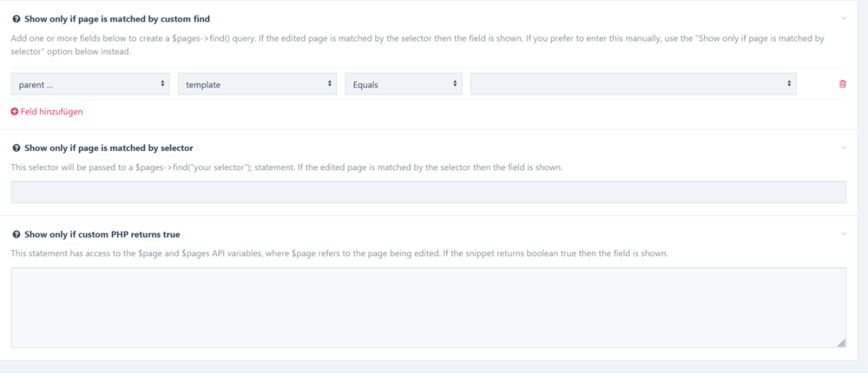Screen dimensions: 868x373
Task: Click the help icon beside custom PHP heading
Action: click(x=16, y=235)
